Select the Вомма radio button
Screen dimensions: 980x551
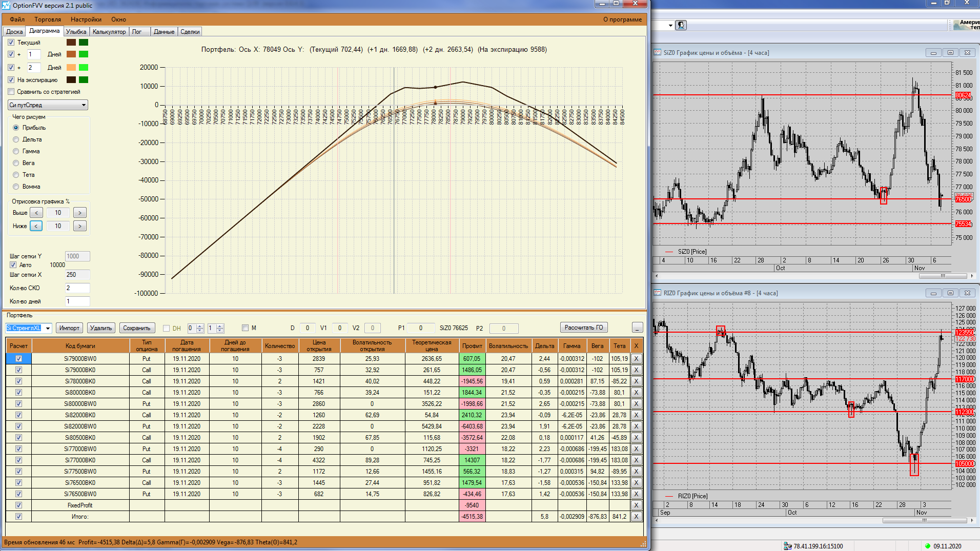point(16,187)
